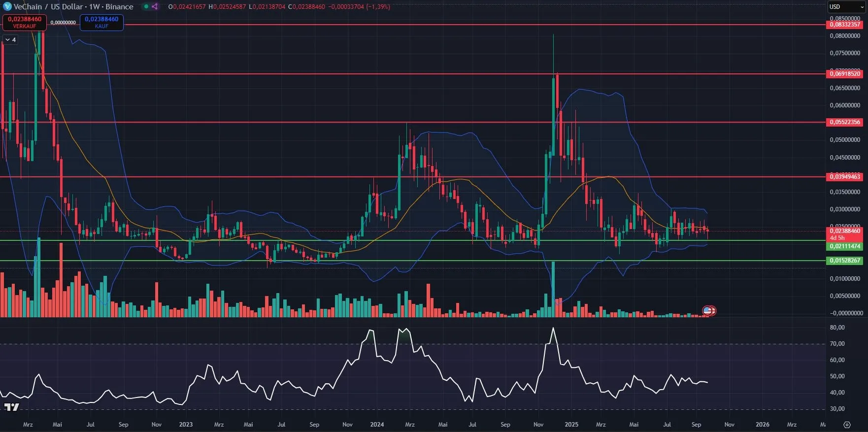Select the 0,03949463 red price label
The width and height of the screenshot is (868, 432).
tap(844, 177)
